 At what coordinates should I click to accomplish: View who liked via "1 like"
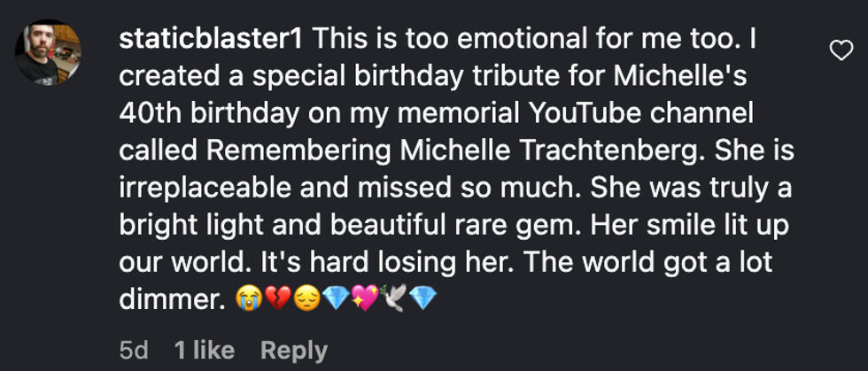[x=206, y=350]
